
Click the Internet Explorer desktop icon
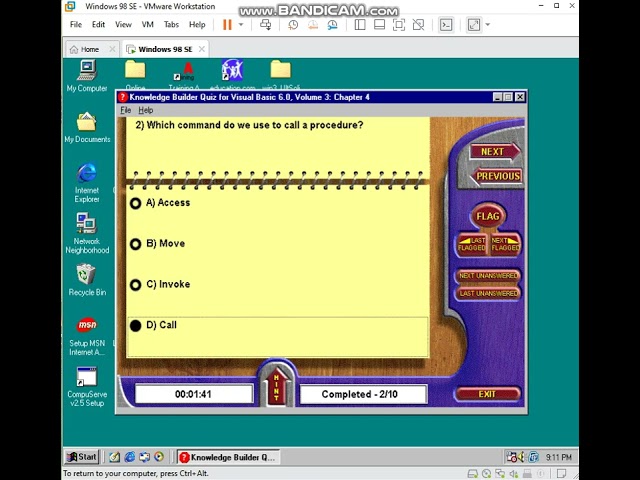pos(87,182)
